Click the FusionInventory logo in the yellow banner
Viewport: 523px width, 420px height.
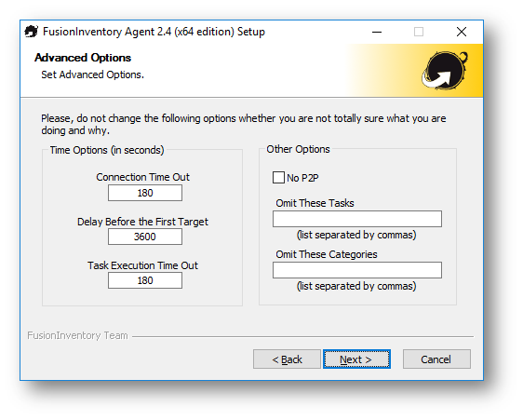click(x=445, y=71)
